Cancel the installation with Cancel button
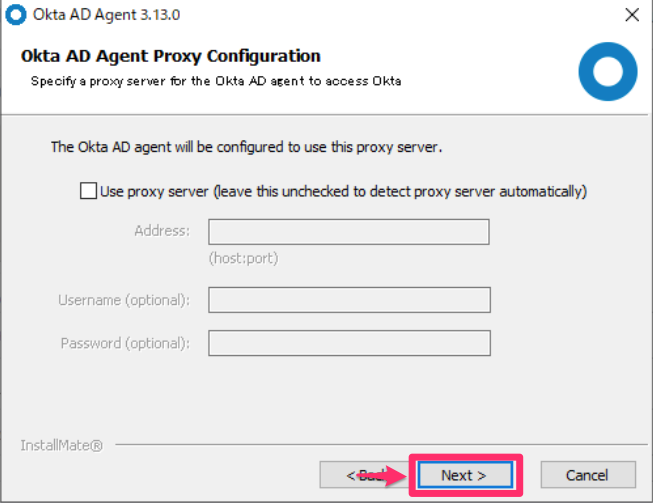 587,475
